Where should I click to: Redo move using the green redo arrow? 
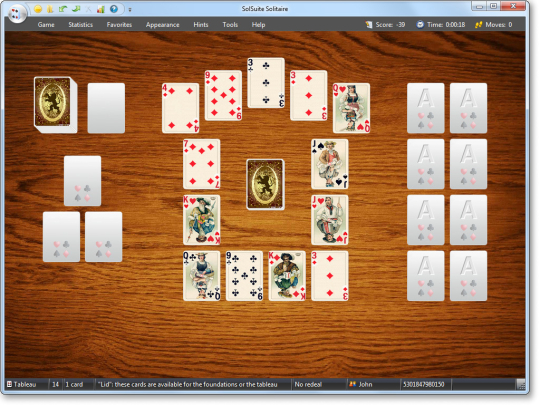click(x=76, y=9)
